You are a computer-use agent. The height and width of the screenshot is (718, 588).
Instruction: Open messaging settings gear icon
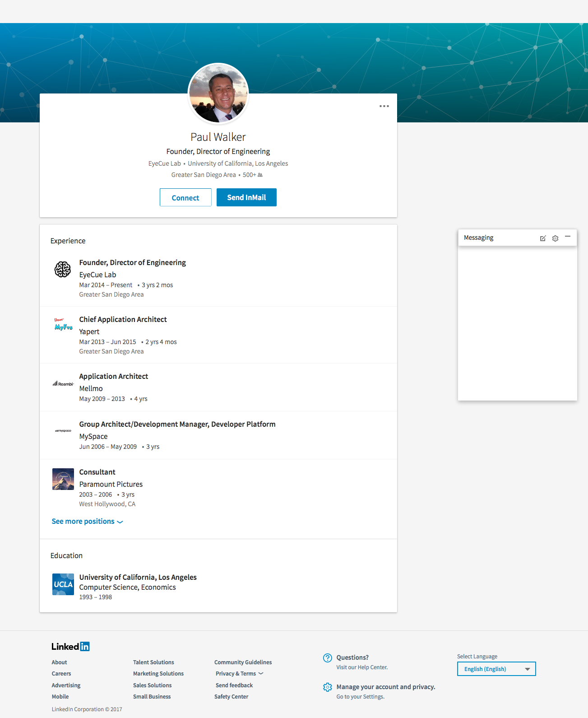pos(555,238)
